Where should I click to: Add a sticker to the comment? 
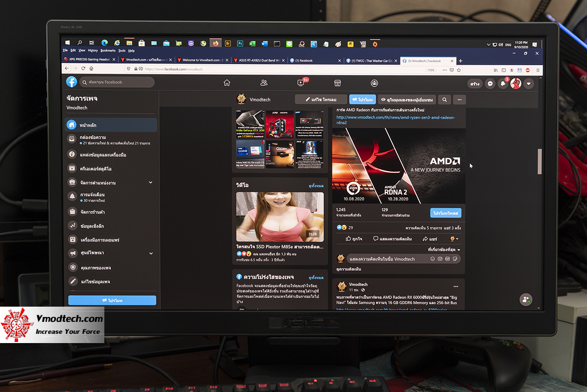[455, 259]
